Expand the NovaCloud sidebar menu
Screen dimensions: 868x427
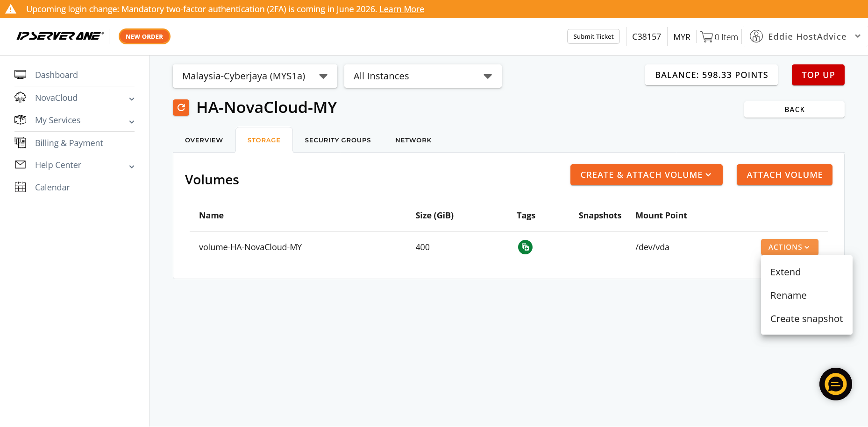pos(132,99)
